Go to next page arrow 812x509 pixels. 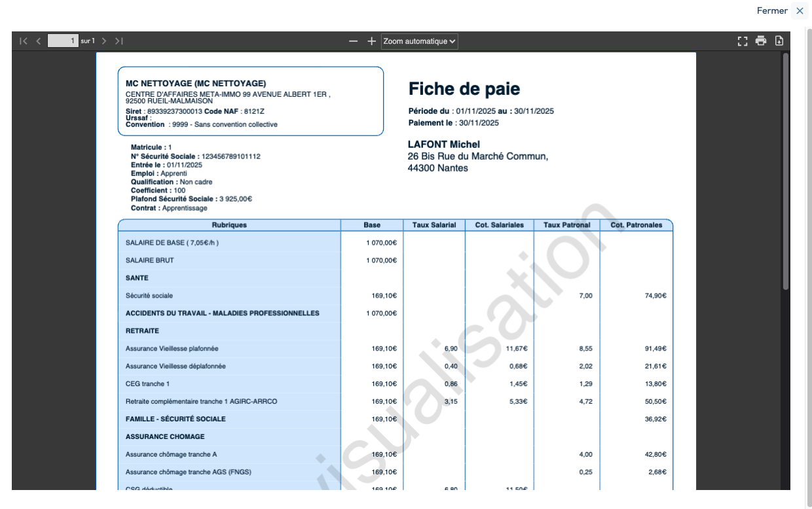pyautogui.click(x=104, y=41)
